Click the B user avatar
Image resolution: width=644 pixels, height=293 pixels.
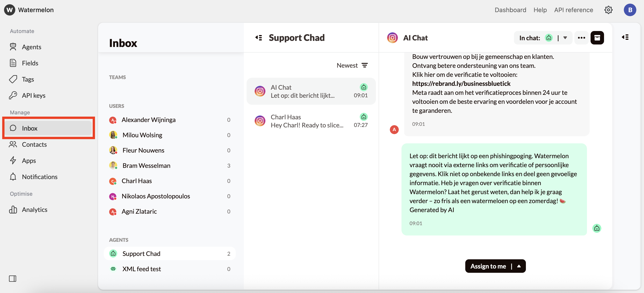[x=630, y=10]
